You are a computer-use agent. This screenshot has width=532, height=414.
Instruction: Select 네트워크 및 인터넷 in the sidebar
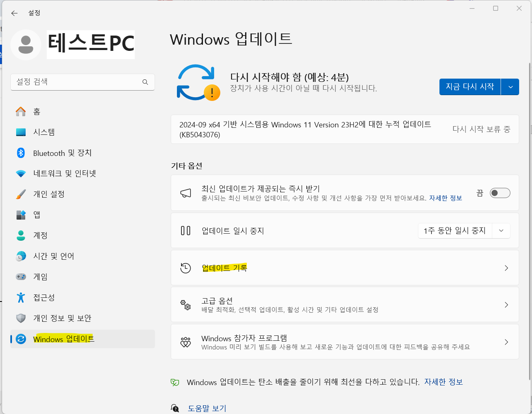83,174
